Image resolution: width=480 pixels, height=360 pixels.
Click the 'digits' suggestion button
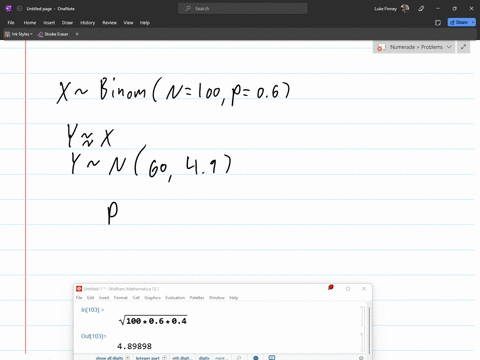204,358
